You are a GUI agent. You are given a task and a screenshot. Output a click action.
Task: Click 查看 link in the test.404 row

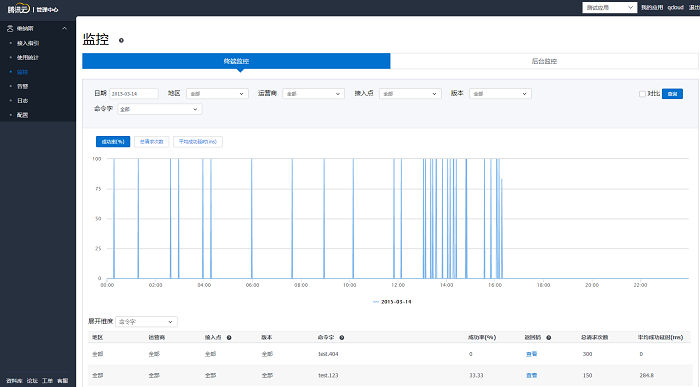531,354
